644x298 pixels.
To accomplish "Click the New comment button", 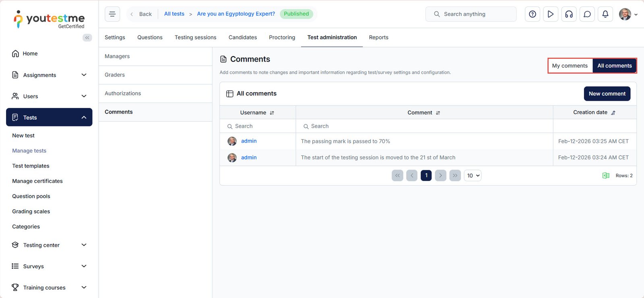I will coord(607,94).
